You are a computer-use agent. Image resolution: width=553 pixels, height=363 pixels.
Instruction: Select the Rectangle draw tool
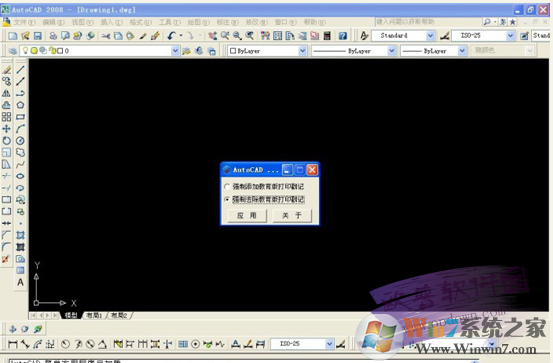tap(20, 117)
